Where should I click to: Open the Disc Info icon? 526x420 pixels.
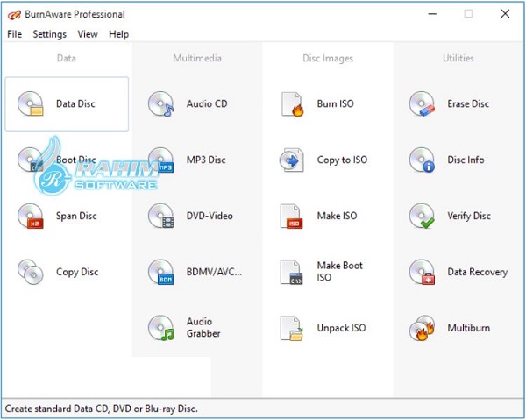point(422,160)
